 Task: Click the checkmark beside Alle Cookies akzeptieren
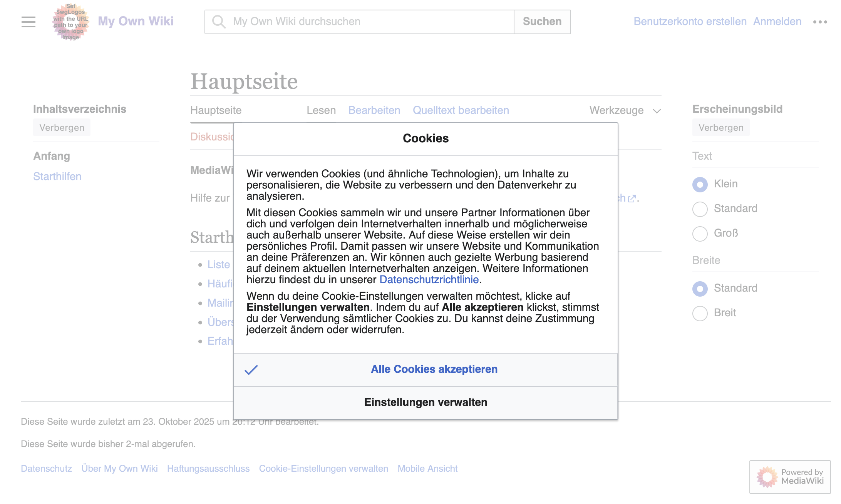[x=251, y=370]
